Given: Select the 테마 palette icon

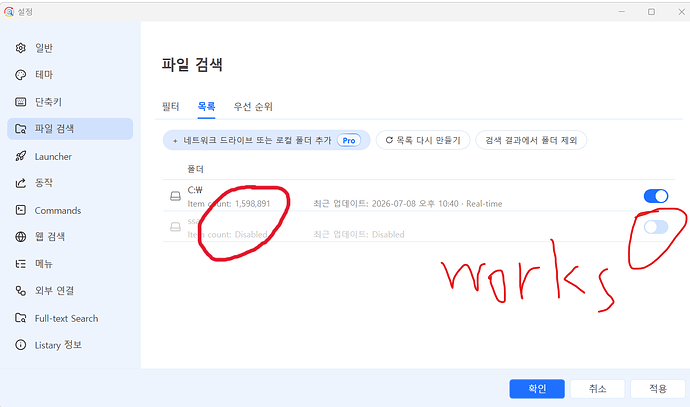Looking at the screenshot, I should [21, 75].
